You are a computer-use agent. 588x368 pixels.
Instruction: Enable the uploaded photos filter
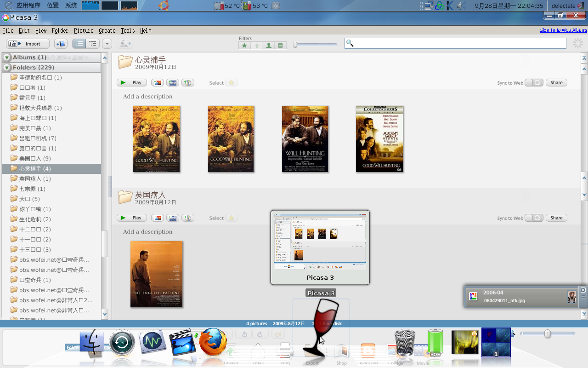[x=257, y=46]
